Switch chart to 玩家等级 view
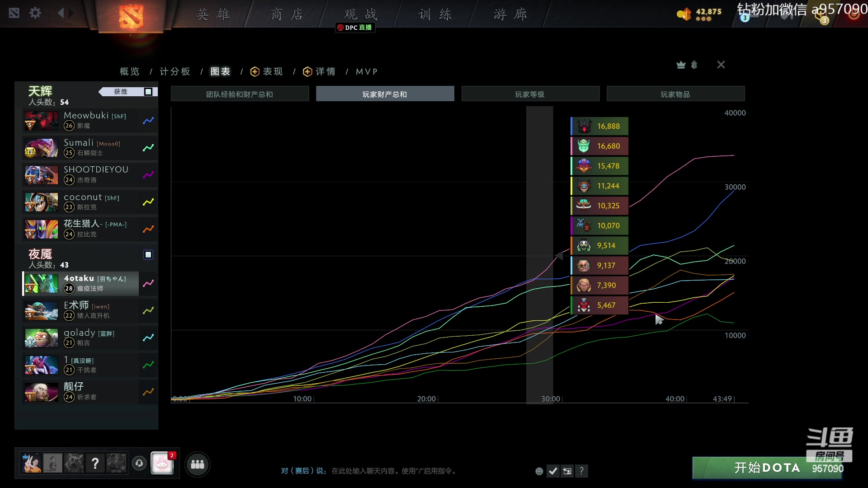 coord(530,94)
